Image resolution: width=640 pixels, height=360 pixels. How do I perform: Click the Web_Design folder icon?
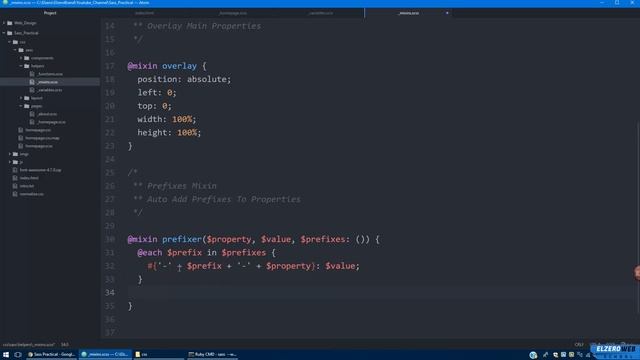point(10,23)
